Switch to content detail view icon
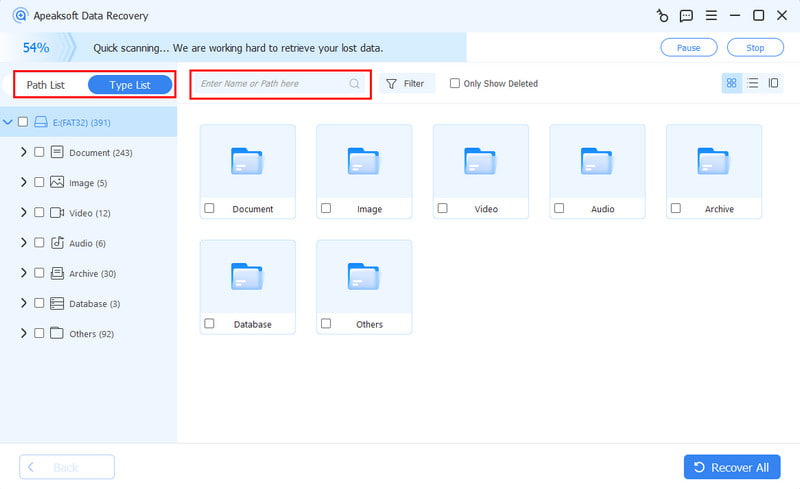 pyautogui.click(x=773, y=83)
